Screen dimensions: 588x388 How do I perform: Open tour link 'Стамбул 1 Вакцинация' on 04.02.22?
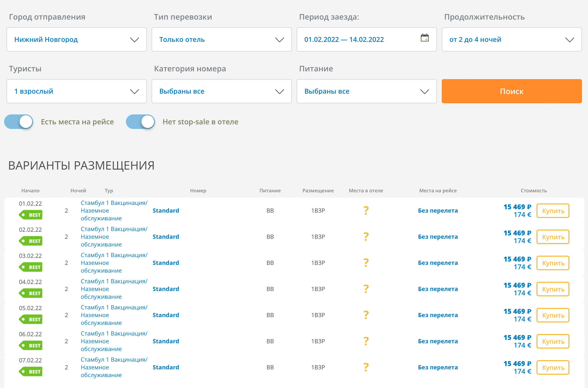[x=114, y=289]
